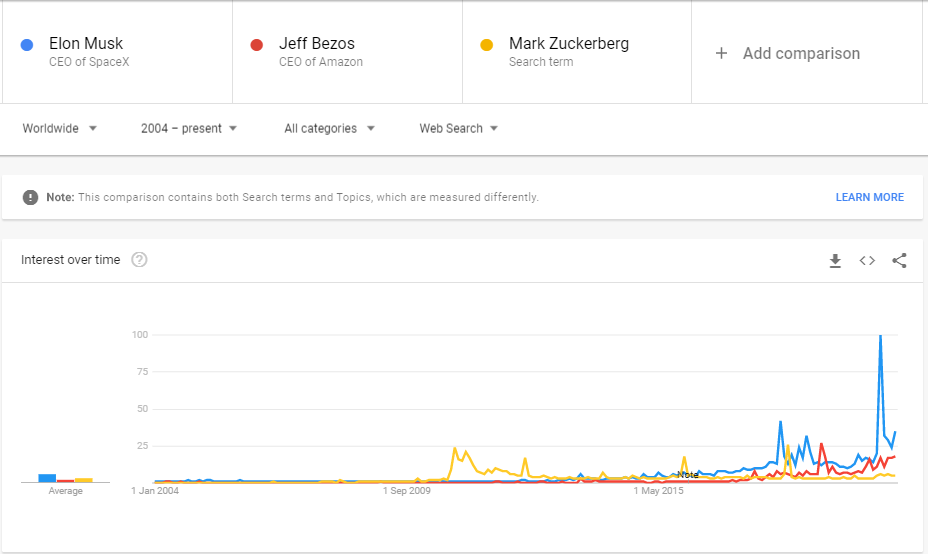Click the plus icon to add comparison
The width and height of the screenshot is (928, 554).
point(721,53)
